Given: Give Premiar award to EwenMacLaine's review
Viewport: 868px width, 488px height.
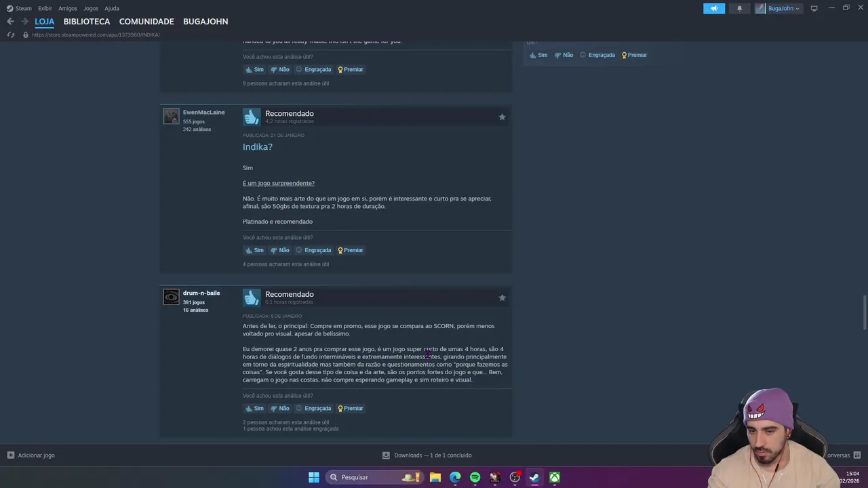Looking at the screenshot, I should [351, 250].
